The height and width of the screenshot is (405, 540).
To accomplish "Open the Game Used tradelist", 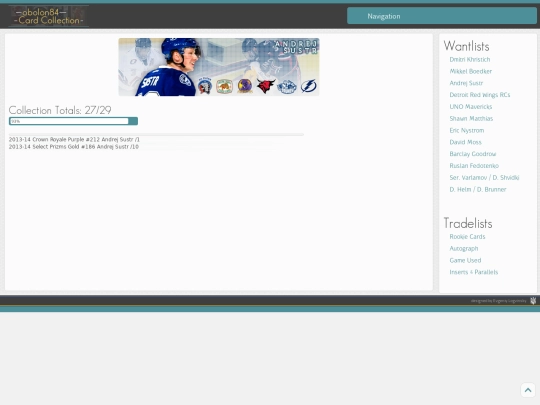I will tap(465, 260).
